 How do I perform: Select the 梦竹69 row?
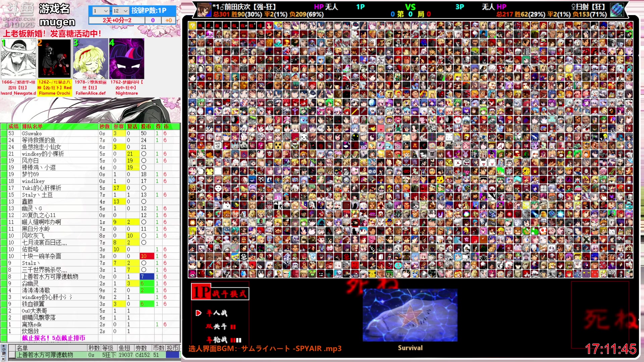point(91,174)
